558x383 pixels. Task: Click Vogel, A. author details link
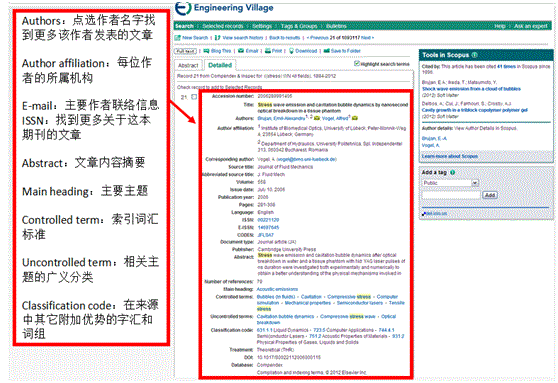coord(430,145)
